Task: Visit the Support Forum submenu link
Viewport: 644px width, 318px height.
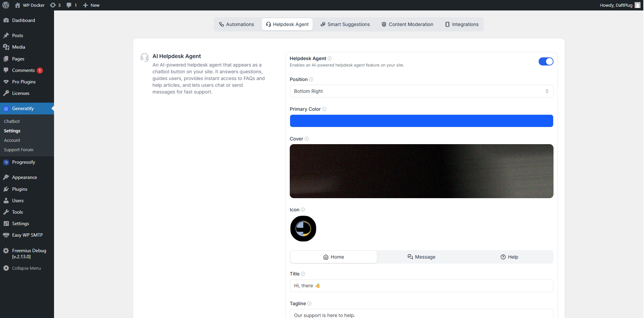Action: 19,150
